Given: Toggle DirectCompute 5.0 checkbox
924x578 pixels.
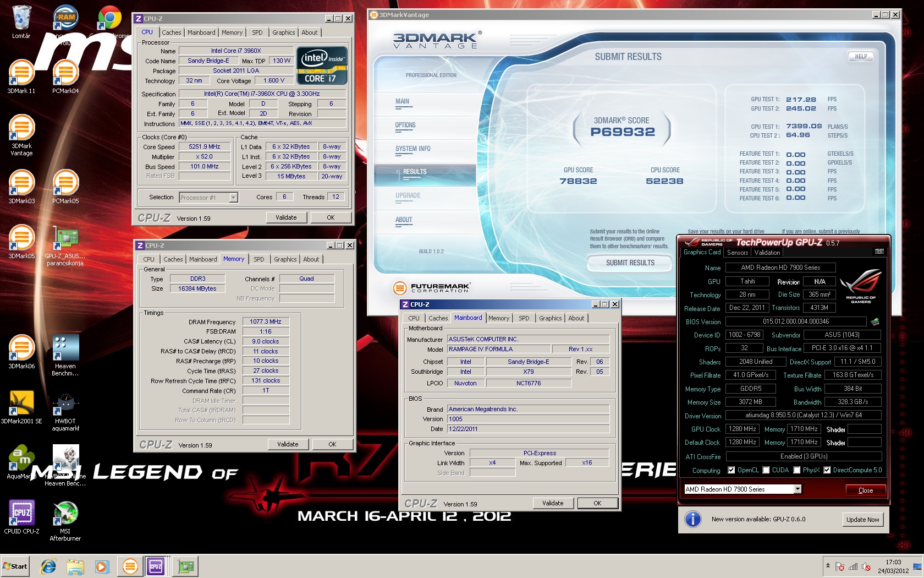Looking at the screenshot, I should coord(827,470).
